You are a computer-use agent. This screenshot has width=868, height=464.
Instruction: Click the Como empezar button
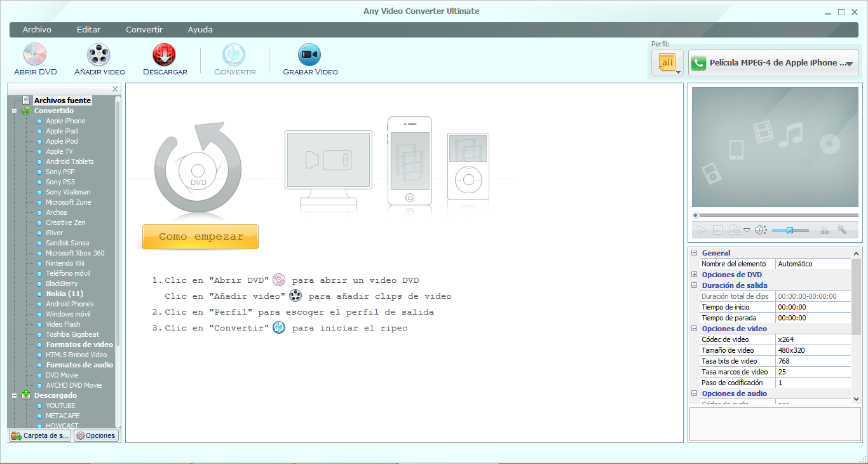click(x=201, y=236)
